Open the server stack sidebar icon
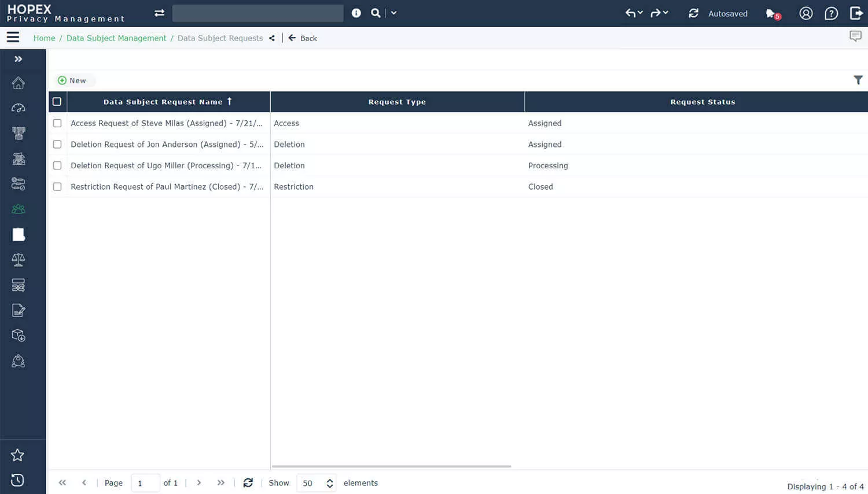This screenshot has height=494, width=868. (19, 285)
